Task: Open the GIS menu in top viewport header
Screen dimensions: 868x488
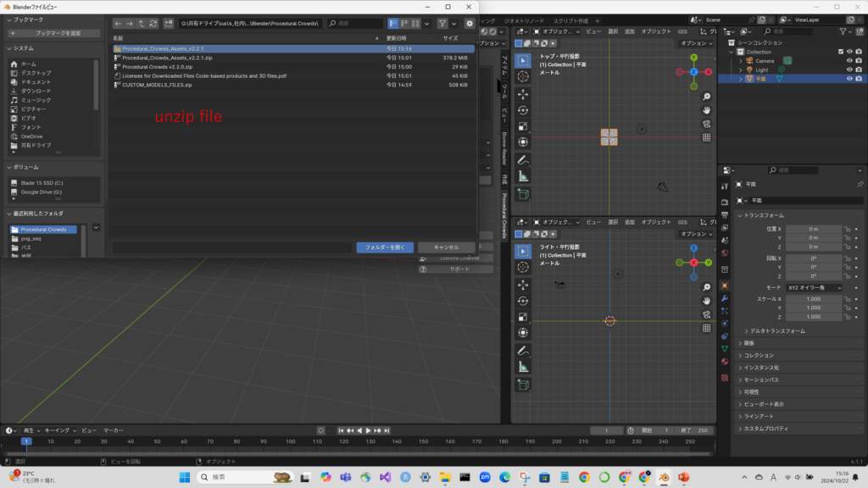Action: coord(682,31)
